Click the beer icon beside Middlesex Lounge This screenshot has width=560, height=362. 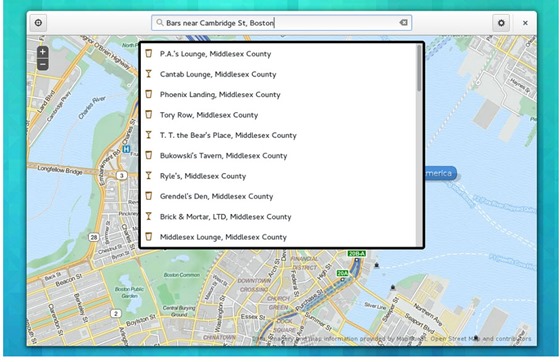(149, 237)
